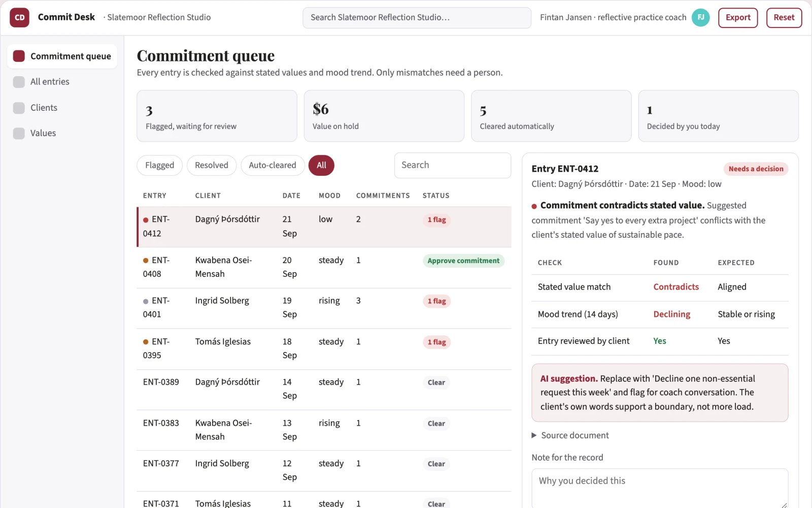The image size is (812, 508).
Task: Click the DATE column header
Action: [291, 196]
